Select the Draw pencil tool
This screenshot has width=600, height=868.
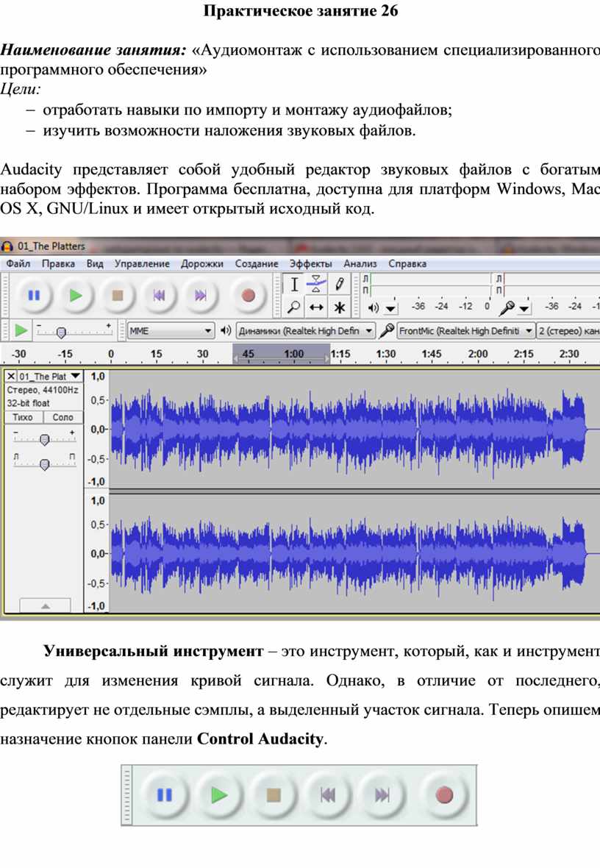[339, 285]
